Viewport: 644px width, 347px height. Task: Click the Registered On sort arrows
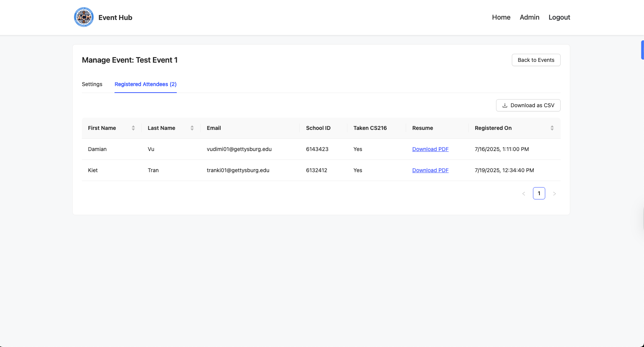[x=552, y=128]
